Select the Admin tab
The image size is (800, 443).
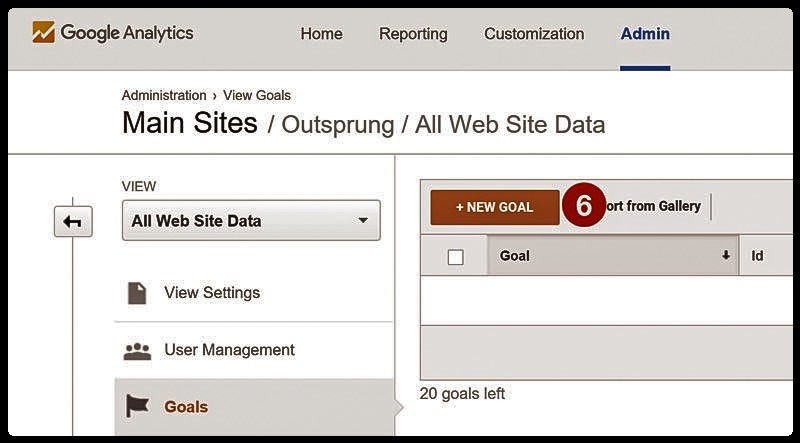click(645, 34)
